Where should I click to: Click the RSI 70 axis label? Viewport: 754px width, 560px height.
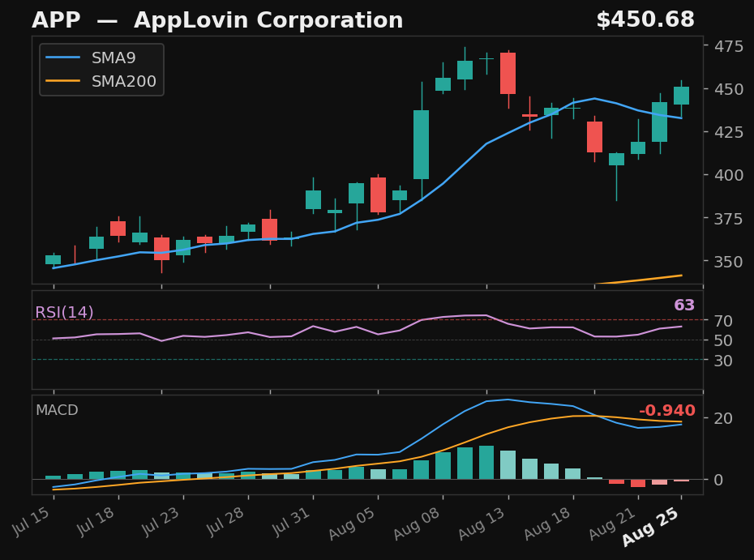coord(723,321)
